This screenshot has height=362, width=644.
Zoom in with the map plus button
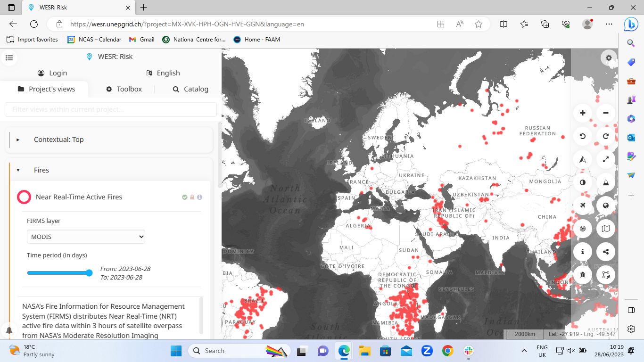(583, 113)
